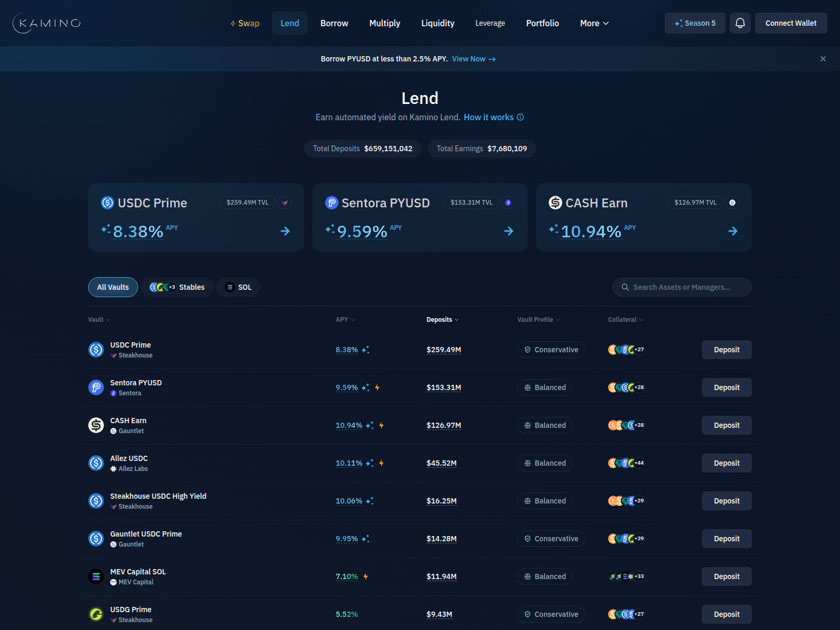840x630 pixels.
Task: Click the 10.06% APY value
Action: 349,501
